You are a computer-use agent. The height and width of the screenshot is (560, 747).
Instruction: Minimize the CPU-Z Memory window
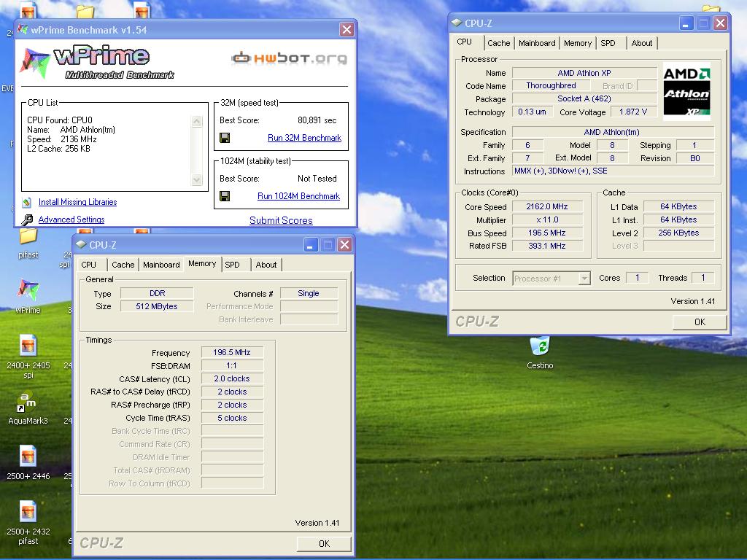click(x=311, y=245)
